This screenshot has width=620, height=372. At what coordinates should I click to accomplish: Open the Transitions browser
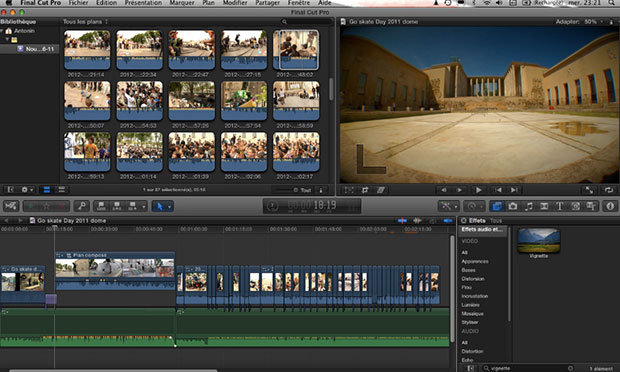(544, 206)
